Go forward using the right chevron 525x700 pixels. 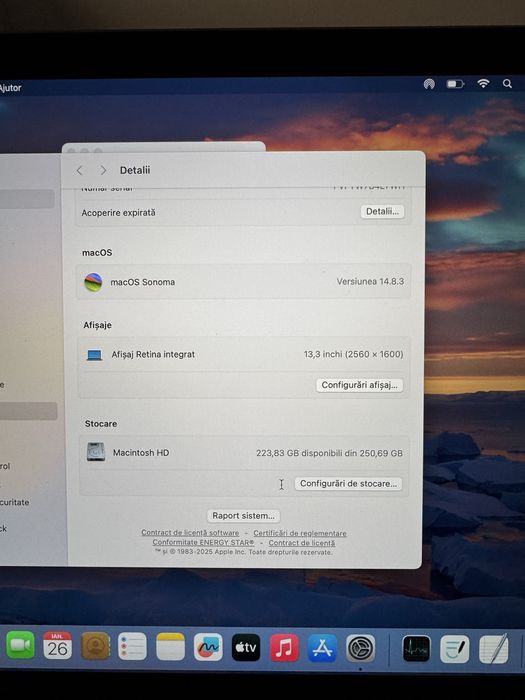click(103, 170)
